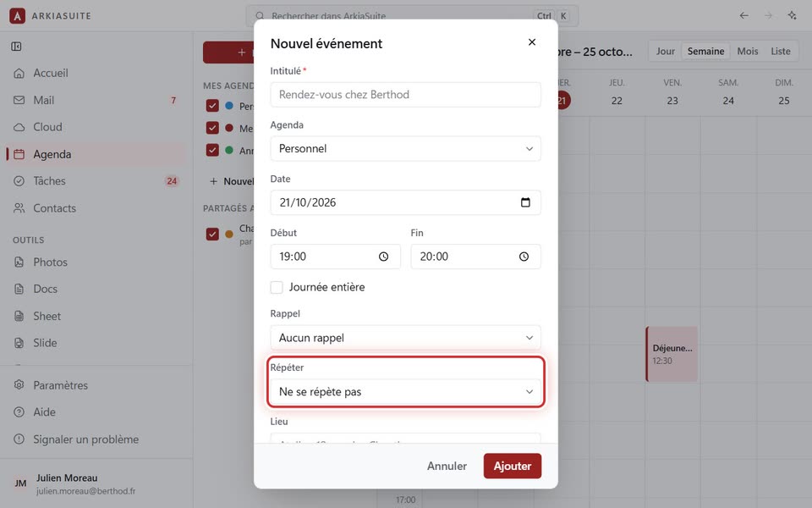Viewport: 812px width, 508px height.
Task: Click the Annuler button
Action: coord(447,466)
